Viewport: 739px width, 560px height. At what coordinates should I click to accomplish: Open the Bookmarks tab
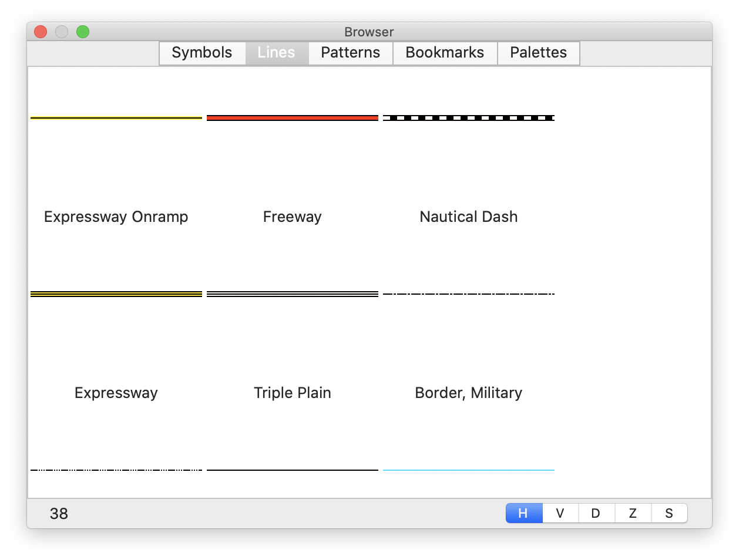click(445, 53)
